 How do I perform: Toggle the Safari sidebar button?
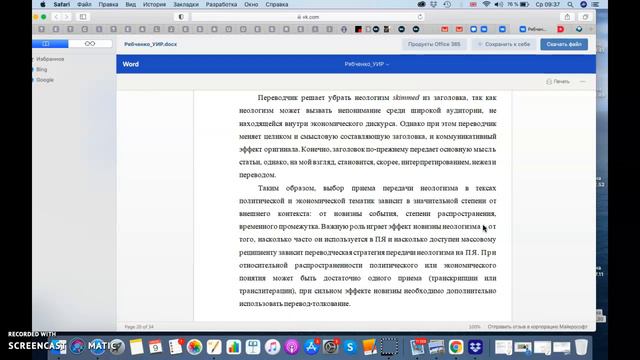[x=83, y=17]
